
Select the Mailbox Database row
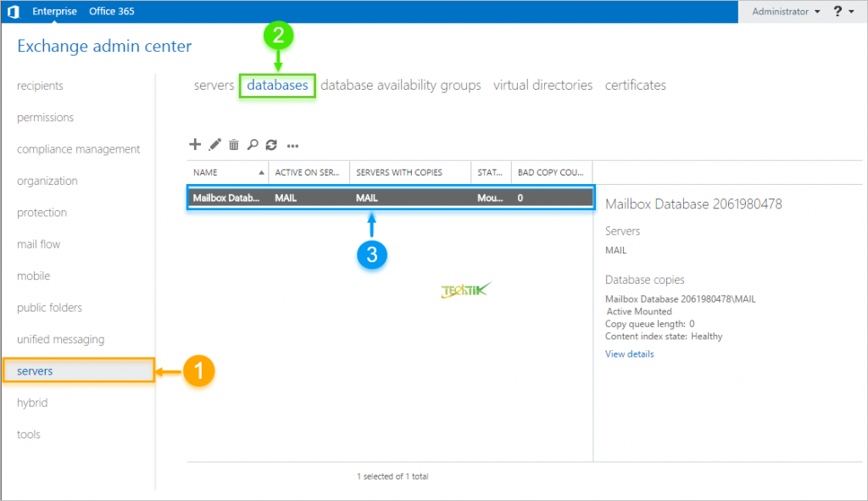(390, 198)
